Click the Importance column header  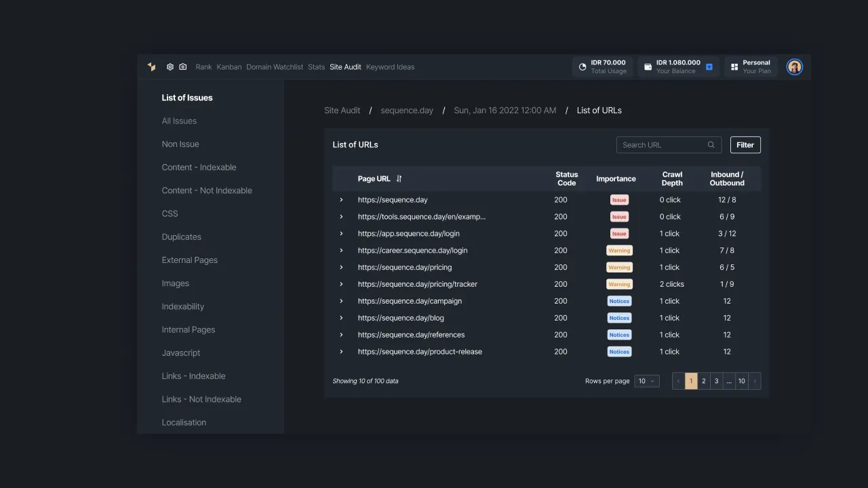point(616,179)
